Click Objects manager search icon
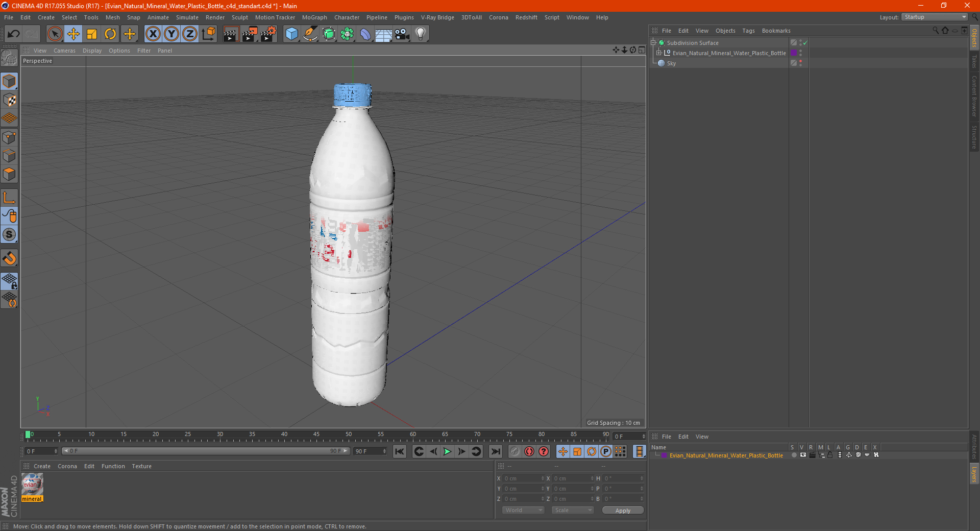This screenshot has width=980, height=531. pos(936,31)
